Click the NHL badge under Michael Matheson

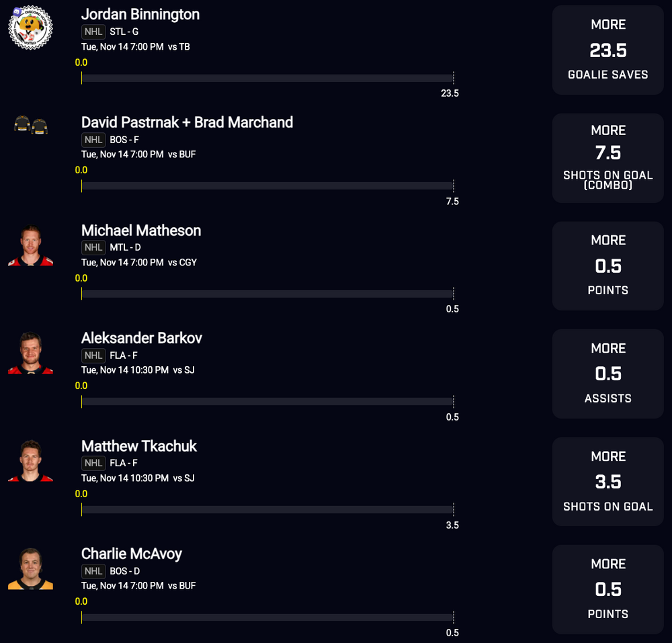coord(93,248)
